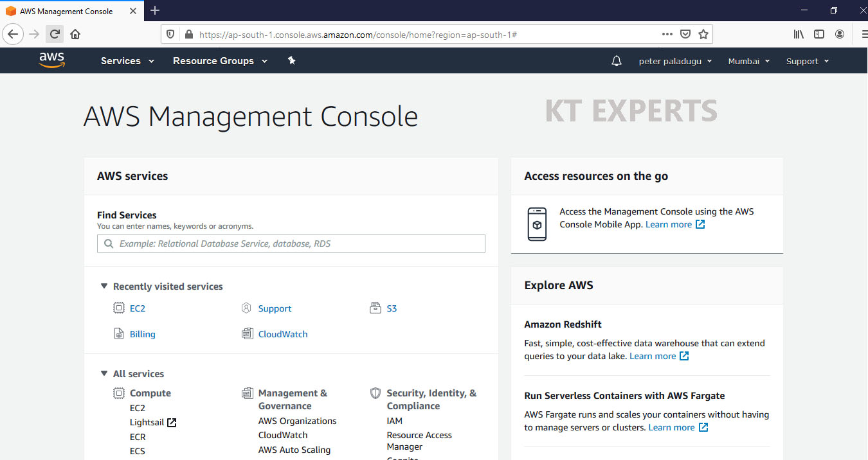
Task: Open ECS under Compute
Action: [x=138, y=451]
